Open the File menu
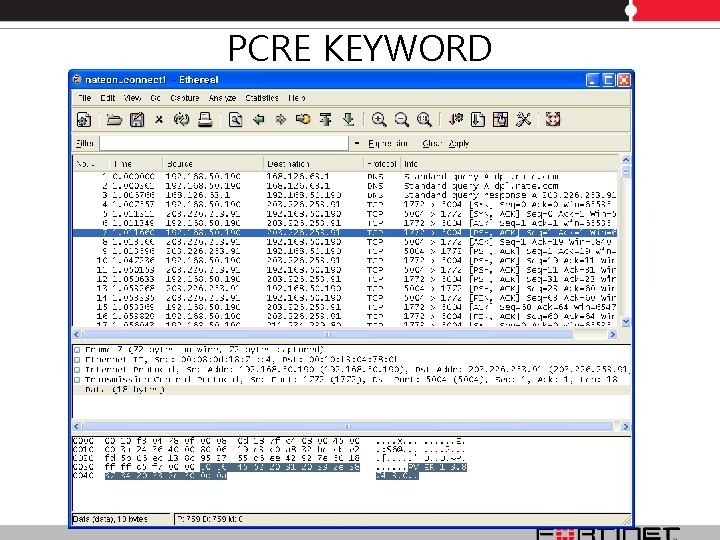 85,98
